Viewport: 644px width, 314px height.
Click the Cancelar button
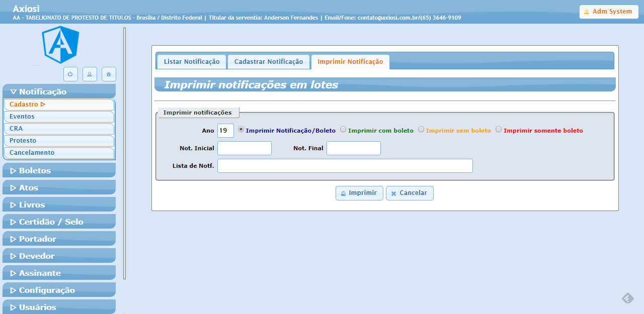pyautogui.click(x=410, y=193)
